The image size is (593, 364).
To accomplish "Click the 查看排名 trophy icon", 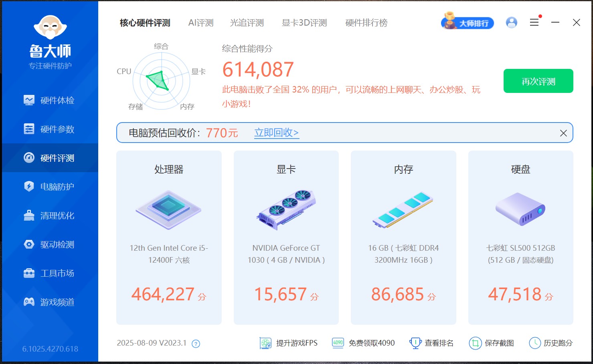I will pos(415,343).
